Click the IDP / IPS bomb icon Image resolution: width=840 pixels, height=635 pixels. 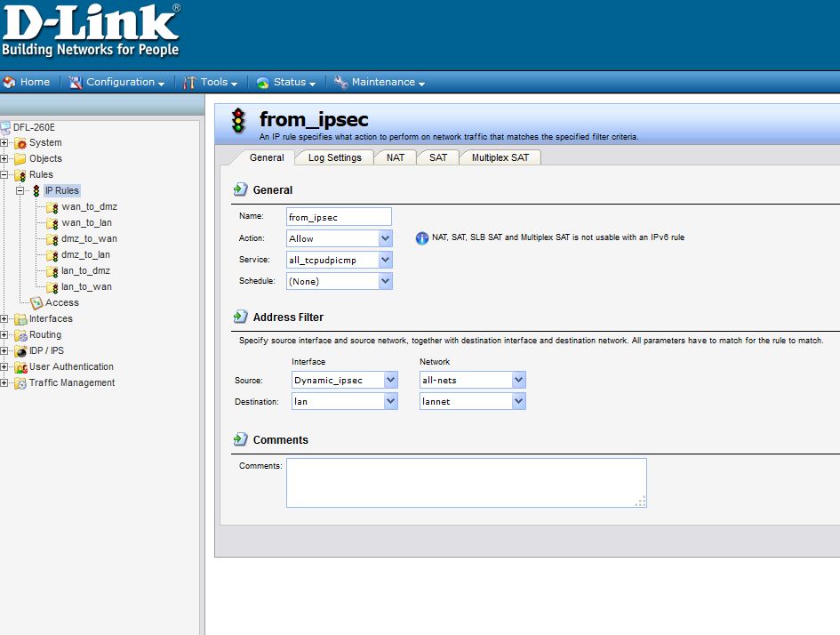20,351
